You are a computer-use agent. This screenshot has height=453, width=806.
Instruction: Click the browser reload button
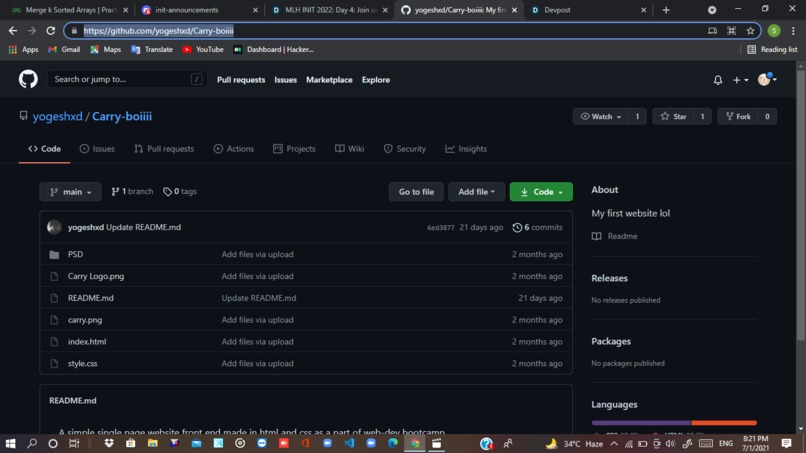pos(50,31)
